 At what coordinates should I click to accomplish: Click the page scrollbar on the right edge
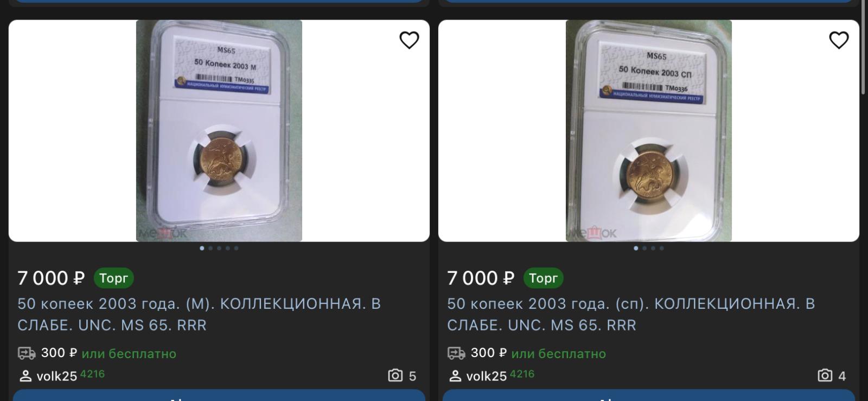coord(863,49)
